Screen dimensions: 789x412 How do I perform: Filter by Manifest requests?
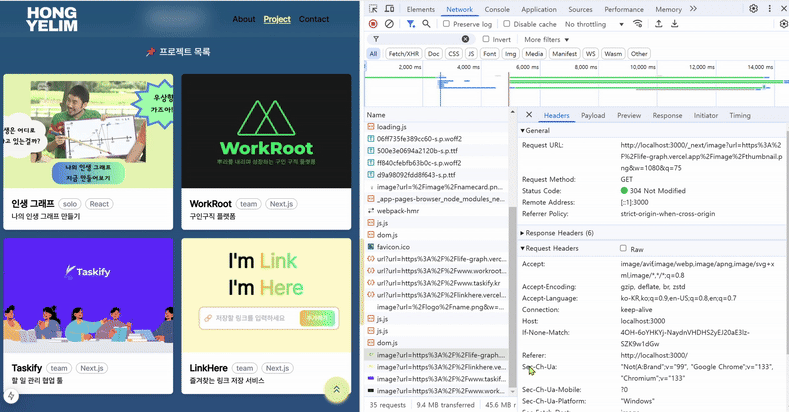coord(564,53)
